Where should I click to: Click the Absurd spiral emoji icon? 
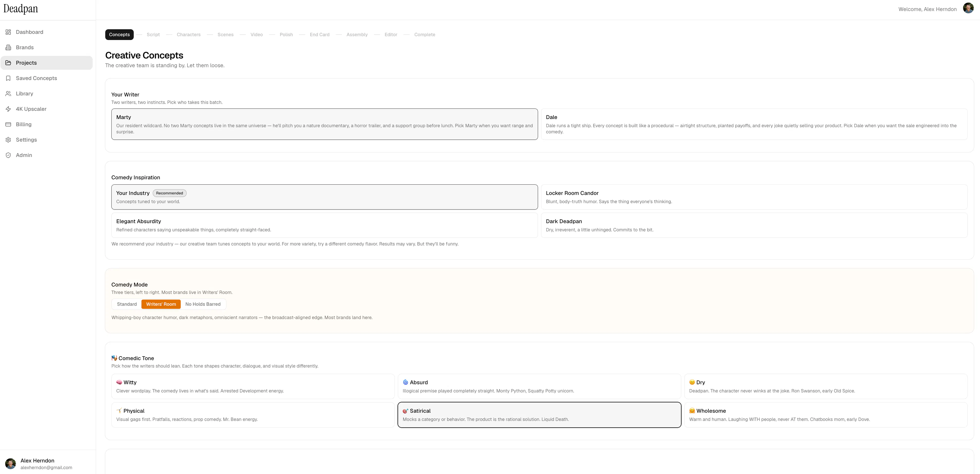[x=406, y=382]
